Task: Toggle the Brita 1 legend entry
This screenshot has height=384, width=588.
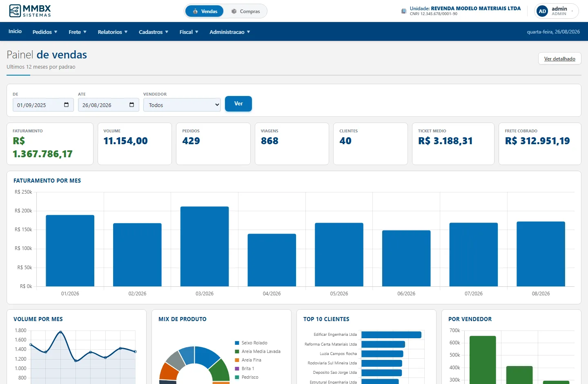Action: pos(245,369)
